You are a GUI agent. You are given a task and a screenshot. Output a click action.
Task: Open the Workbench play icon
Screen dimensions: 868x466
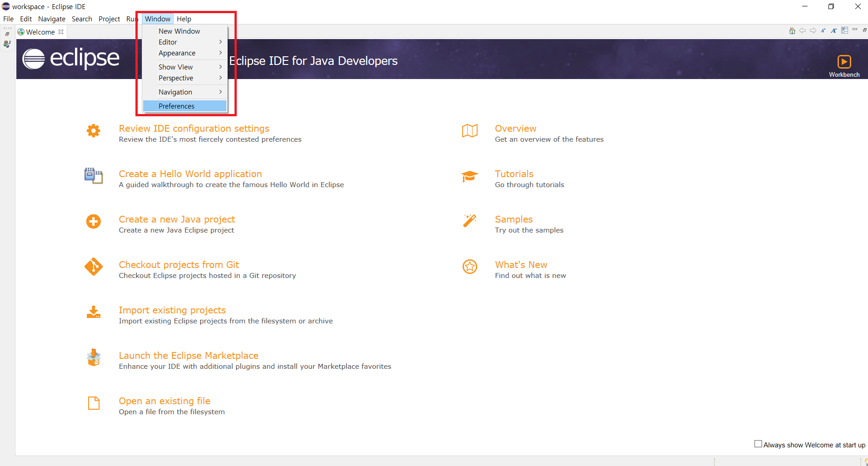[844, 62]
